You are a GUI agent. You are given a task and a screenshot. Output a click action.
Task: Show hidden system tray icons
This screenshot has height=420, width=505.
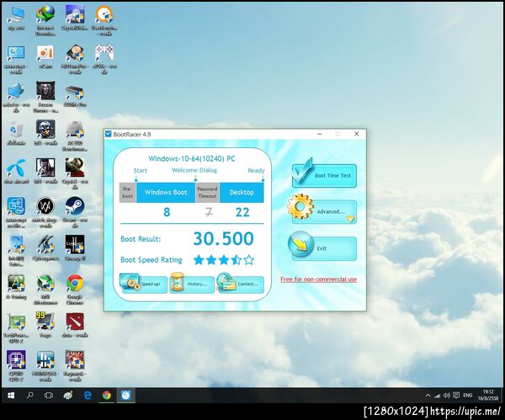pos(428,396)
